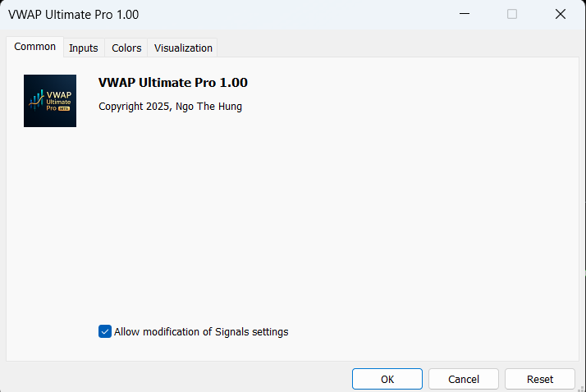This screenshot has height=392, width=586.
Task: Click the bold 'VWAP Ultimate Pro 1.00' heading
Action: click(x=172, y=83)
